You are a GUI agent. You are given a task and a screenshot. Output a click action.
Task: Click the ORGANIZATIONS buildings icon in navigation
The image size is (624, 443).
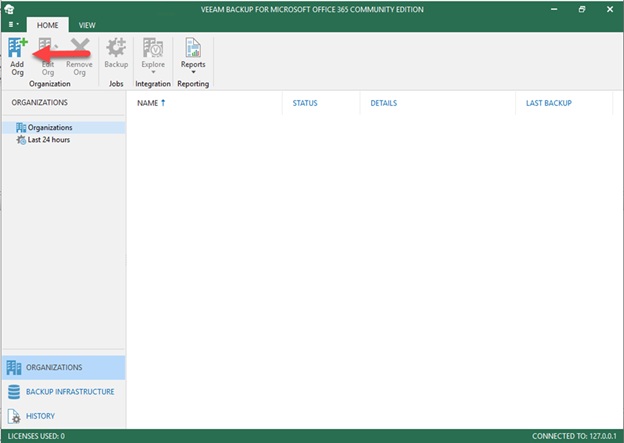coord(14,368)
